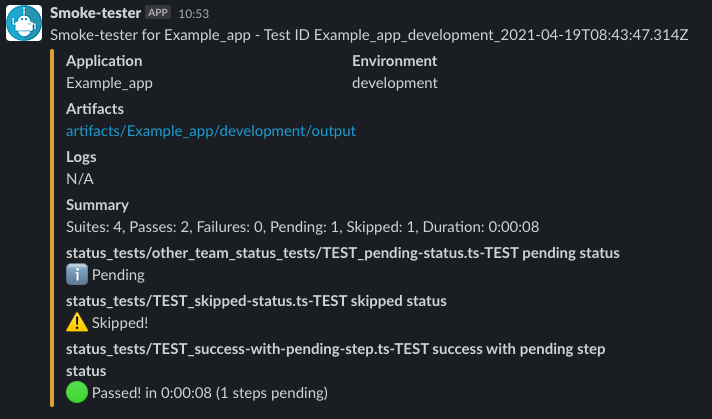This screenshot has width=712, height=419.
Task: Click the Logs heading
Action: coord(81,157)
